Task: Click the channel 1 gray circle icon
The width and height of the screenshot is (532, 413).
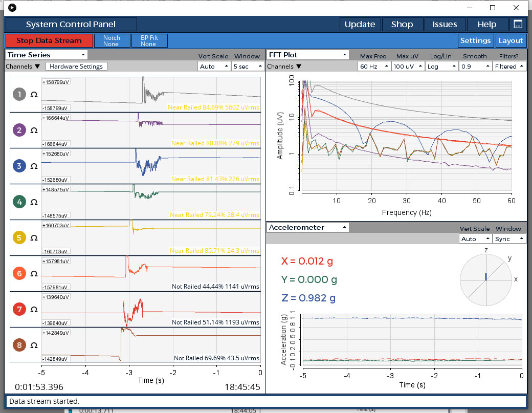Action: click(x=19, y=94)
